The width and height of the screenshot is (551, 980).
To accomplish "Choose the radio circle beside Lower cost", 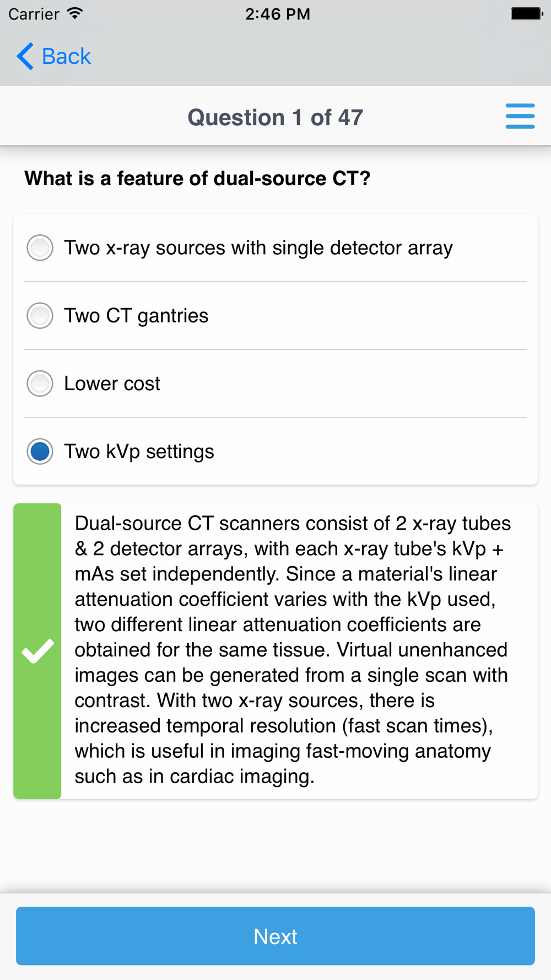I will pyautogui.click(x=40, y=384).
